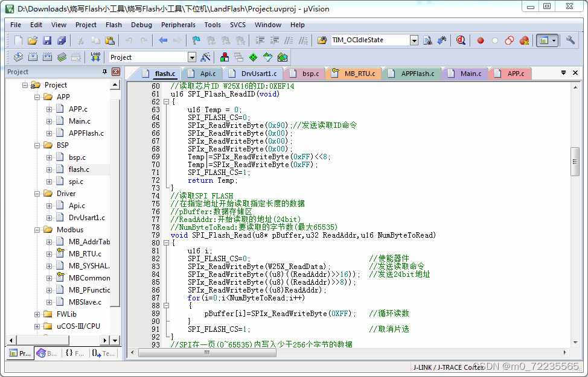588x377 pixels.
Task: Download to flash LOAD icon
Action: [x=95, y=57]
